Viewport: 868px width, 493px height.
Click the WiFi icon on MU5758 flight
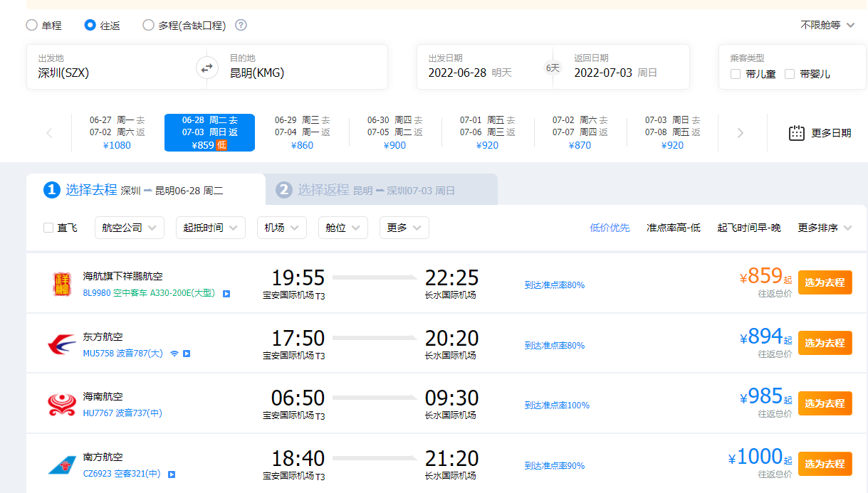click(x=174, y=354)
